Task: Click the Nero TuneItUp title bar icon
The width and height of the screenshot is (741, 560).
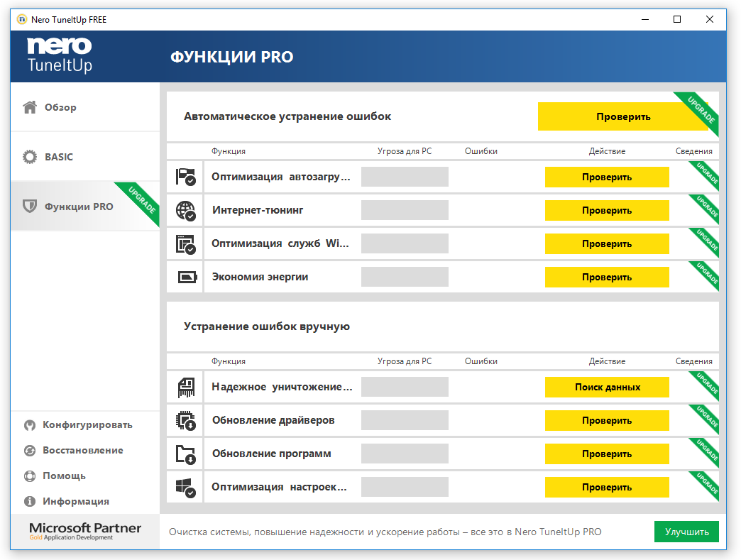Action: tap(22, 19)
